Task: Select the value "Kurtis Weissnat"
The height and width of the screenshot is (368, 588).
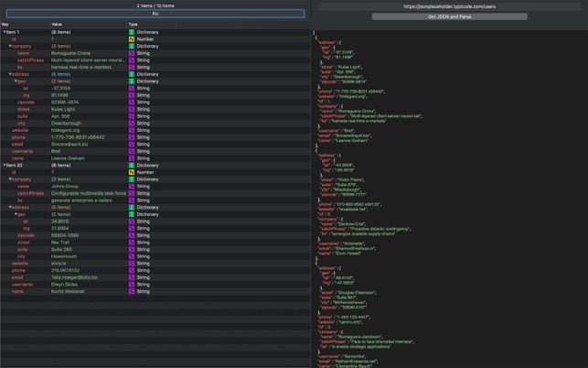Action: point(68,291)
